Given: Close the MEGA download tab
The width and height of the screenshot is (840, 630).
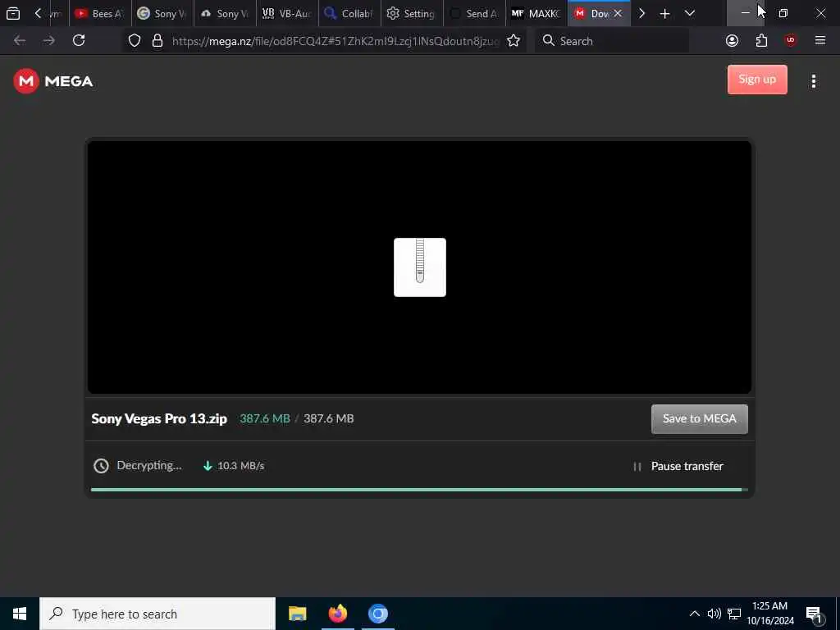Looking at the screenshot, I should (618, 13).
